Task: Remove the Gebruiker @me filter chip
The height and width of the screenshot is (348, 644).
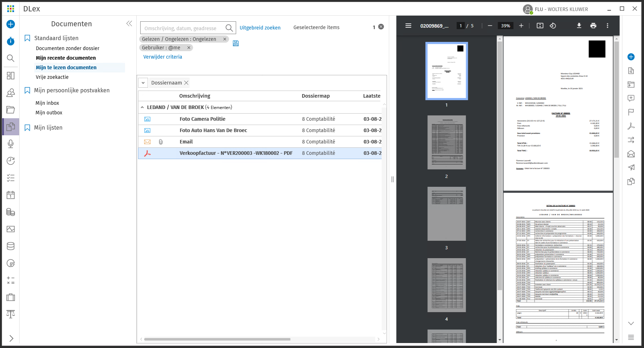Action: pyautogui.click(x=189, y=48)
